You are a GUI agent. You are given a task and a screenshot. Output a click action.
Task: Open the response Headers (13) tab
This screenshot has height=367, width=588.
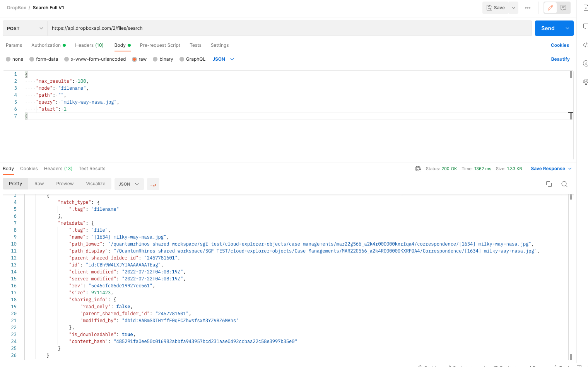[x=58, y=169]
